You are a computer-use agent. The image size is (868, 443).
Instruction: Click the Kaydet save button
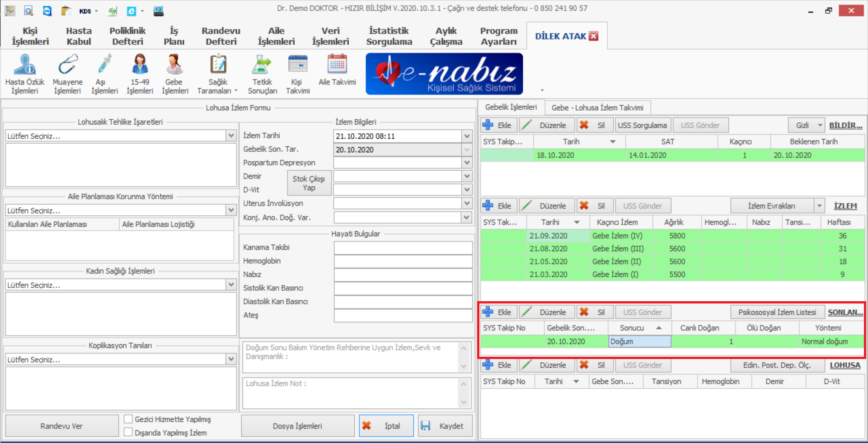(x=445, y=426)
